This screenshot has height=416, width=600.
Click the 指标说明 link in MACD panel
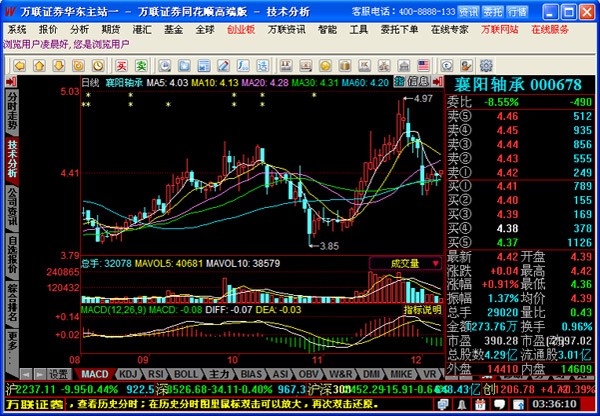point(423,310)
